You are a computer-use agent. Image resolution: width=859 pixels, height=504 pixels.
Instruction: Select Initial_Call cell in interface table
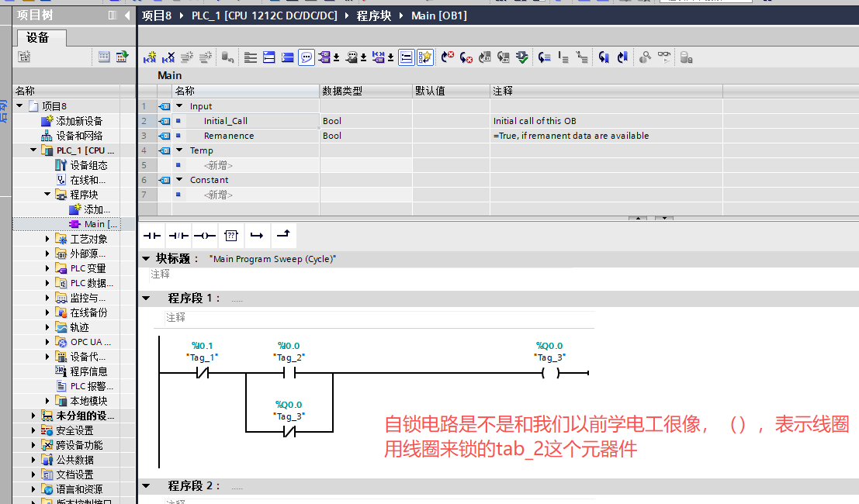click(245, 120)
